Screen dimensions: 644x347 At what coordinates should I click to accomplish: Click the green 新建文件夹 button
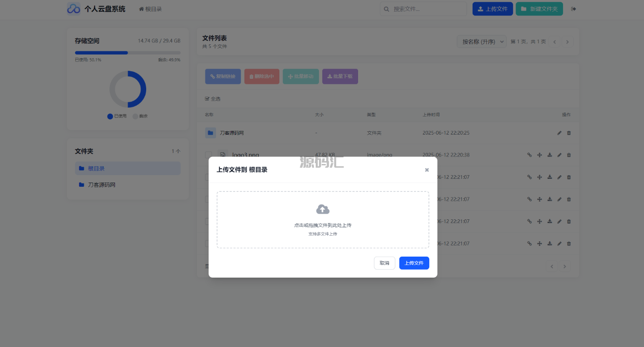pos(539,9)
